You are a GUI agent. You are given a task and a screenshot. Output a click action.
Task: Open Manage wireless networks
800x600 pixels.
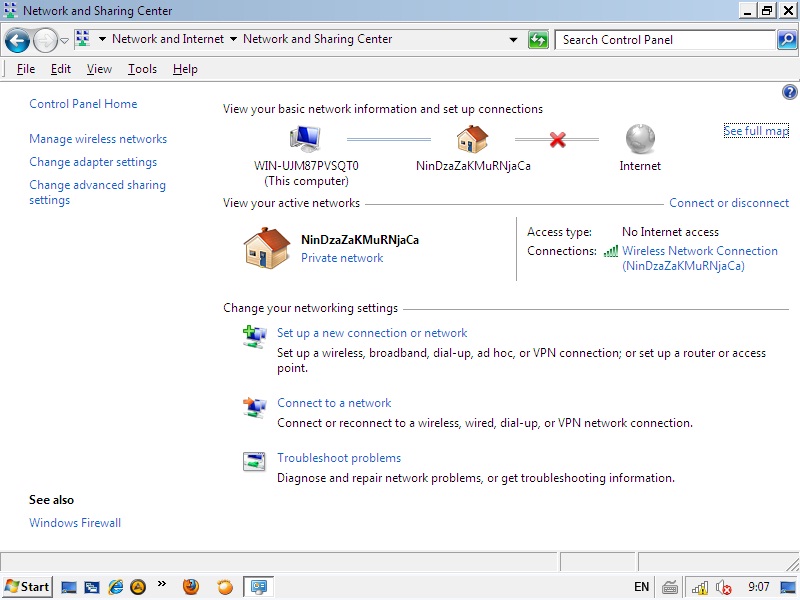point(98,139)
